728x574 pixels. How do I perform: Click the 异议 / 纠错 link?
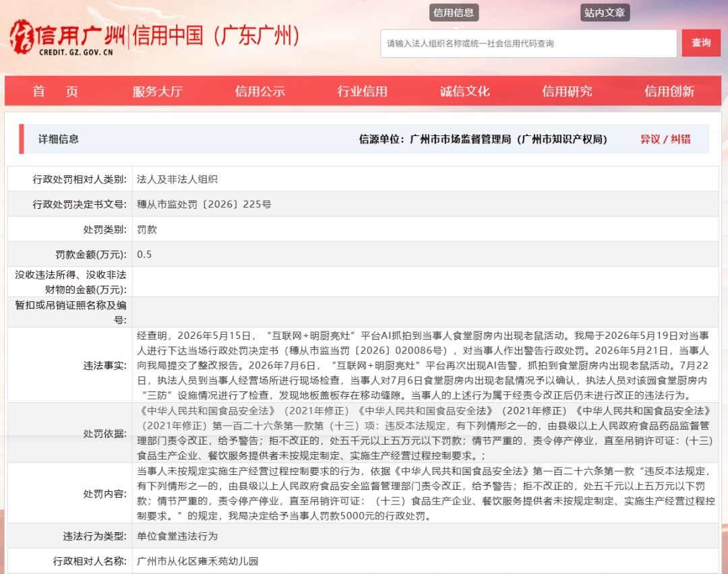(665, 139)
